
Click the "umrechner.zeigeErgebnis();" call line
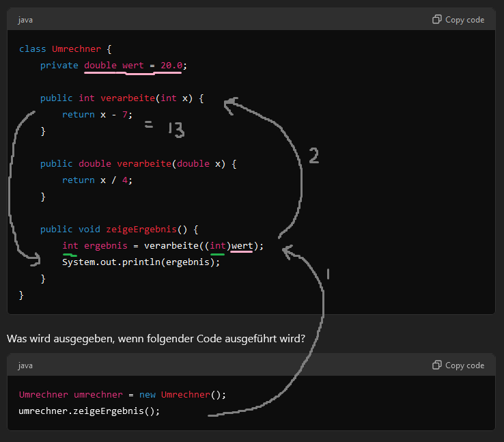89,411
